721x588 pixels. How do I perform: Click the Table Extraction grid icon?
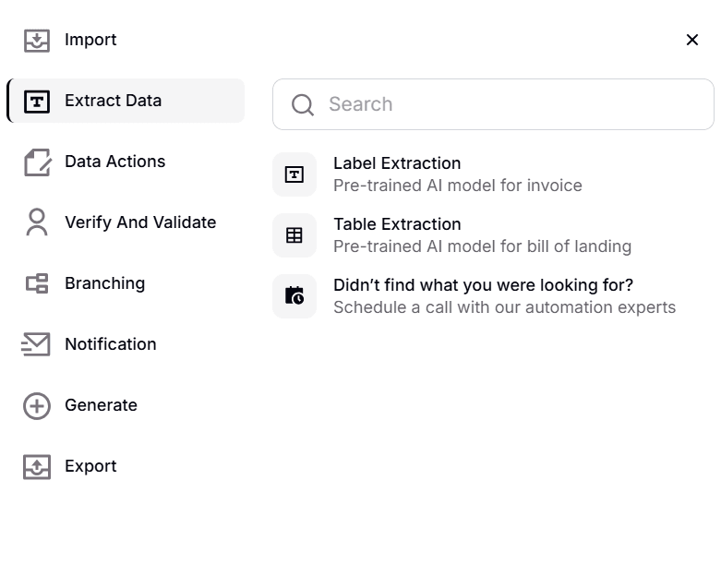pos(294,235)
